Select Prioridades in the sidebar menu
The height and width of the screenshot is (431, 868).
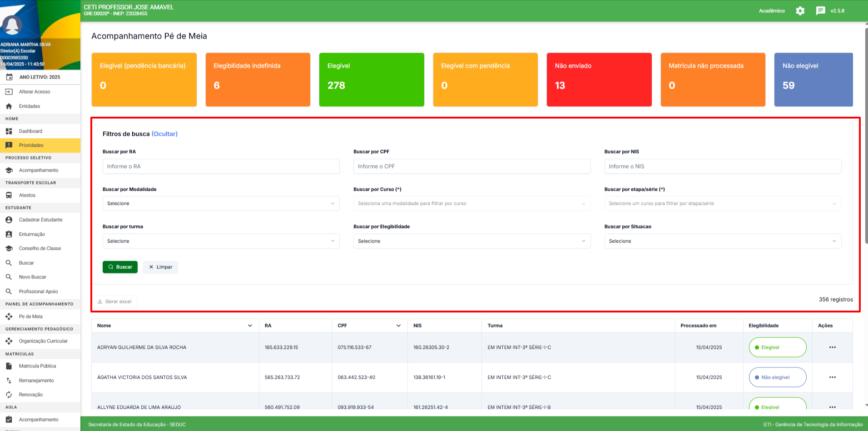pyautogui.click(x=31, y=145)
